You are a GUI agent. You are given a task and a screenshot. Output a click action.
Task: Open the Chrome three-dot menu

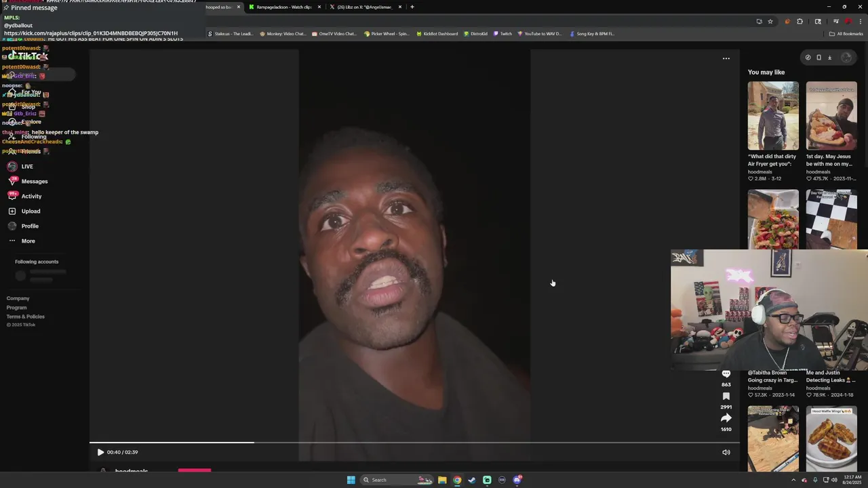[860, 21]
